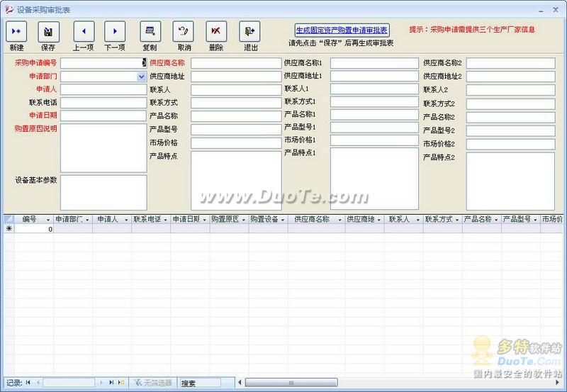The width and height of the screenshot is (567, 392).
Task: Click the 复制 (Copy) toolbar icon
Action: (150, 31)
